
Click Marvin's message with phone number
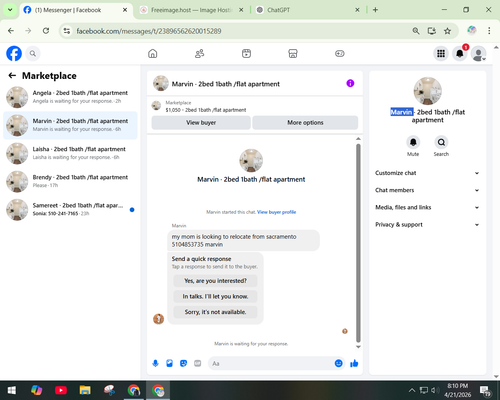coord(243,240)
